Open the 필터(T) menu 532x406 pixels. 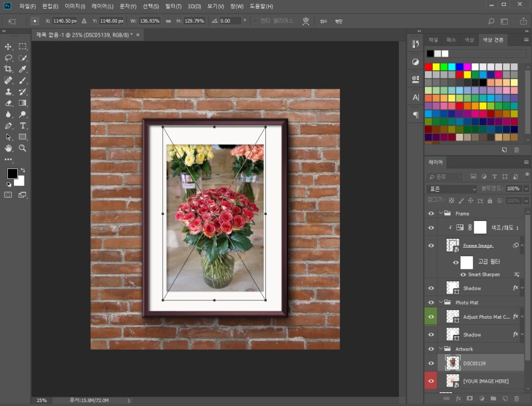tap(174, 6)
